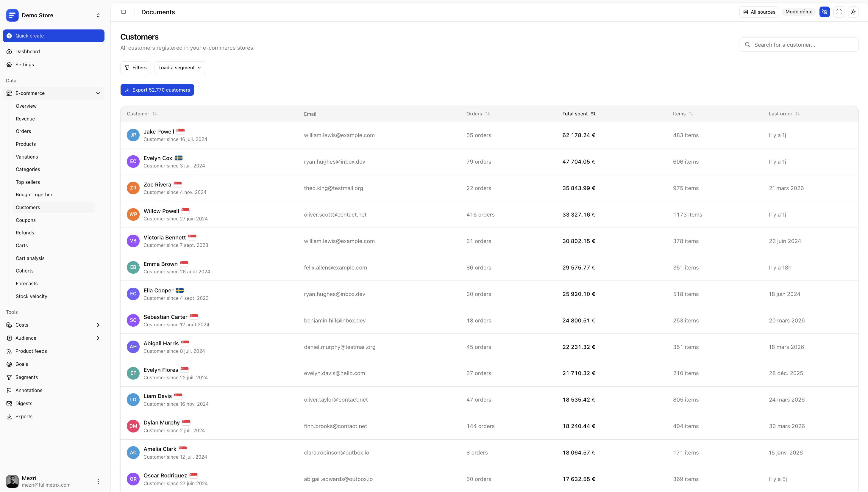Enter fullscreen mode via the expand icon
The width and height of the screenshot is (868, 492).
tap(839, 12)
